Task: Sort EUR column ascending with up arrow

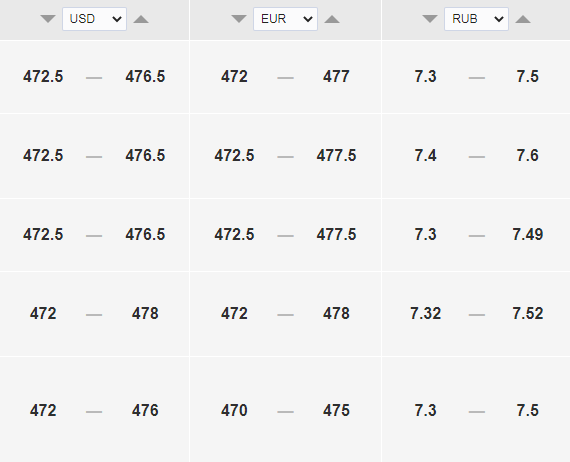Action: click(x=332, y=19)
